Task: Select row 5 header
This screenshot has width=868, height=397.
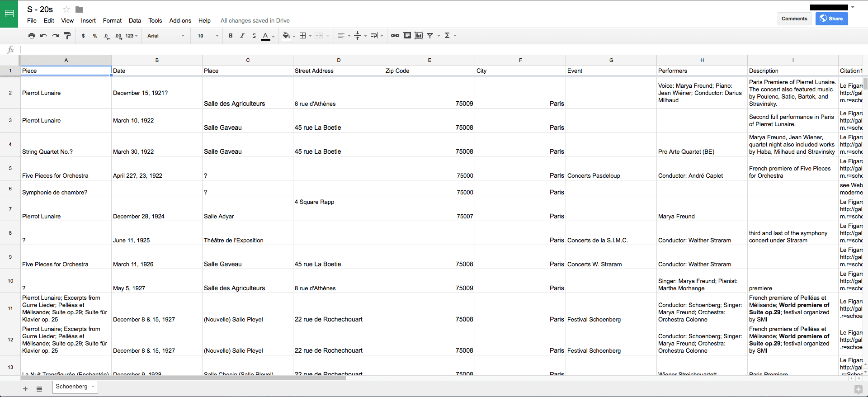Action: [x=10, y=168]
